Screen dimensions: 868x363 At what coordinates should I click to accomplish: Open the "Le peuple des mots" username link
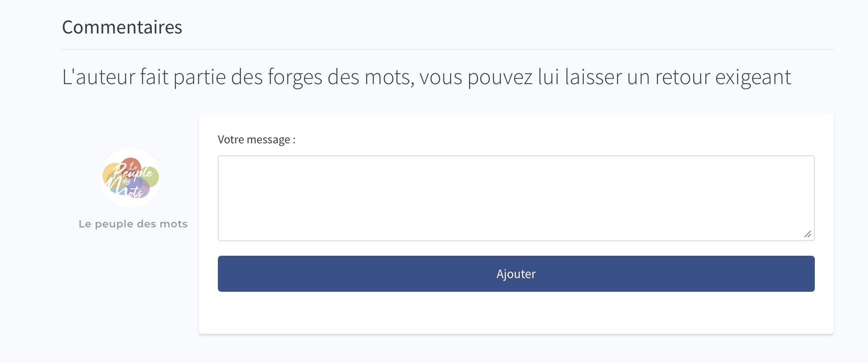[133, 224]
